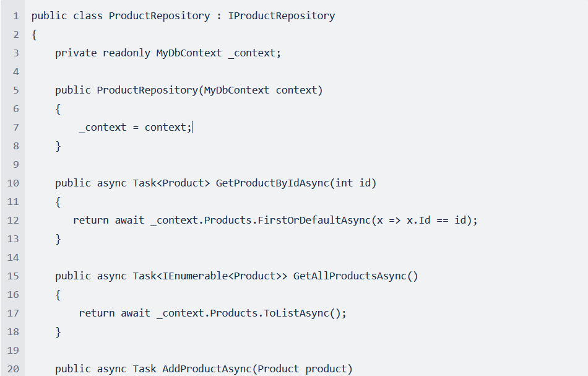This screenshot has height=376, width=588.
Task: Click the IProductRepository interface name
Action: pyautogui.click(x=281, y=16)
